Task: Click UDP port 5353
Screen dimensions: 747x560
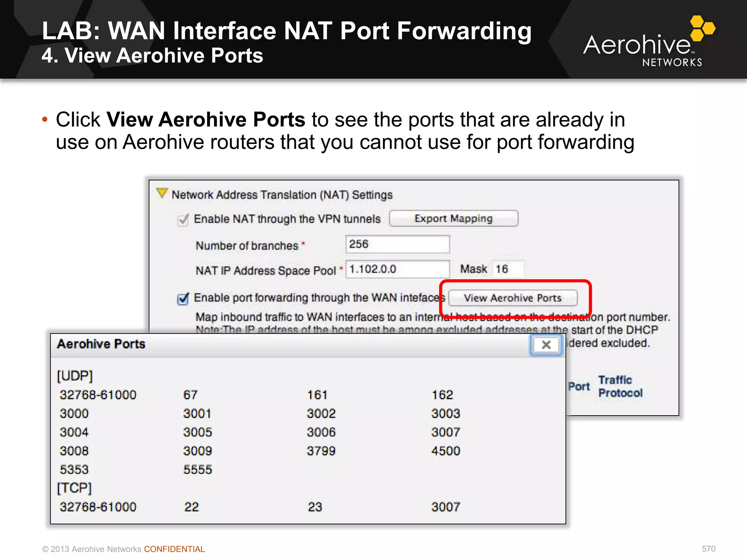Action: [74, 469]
